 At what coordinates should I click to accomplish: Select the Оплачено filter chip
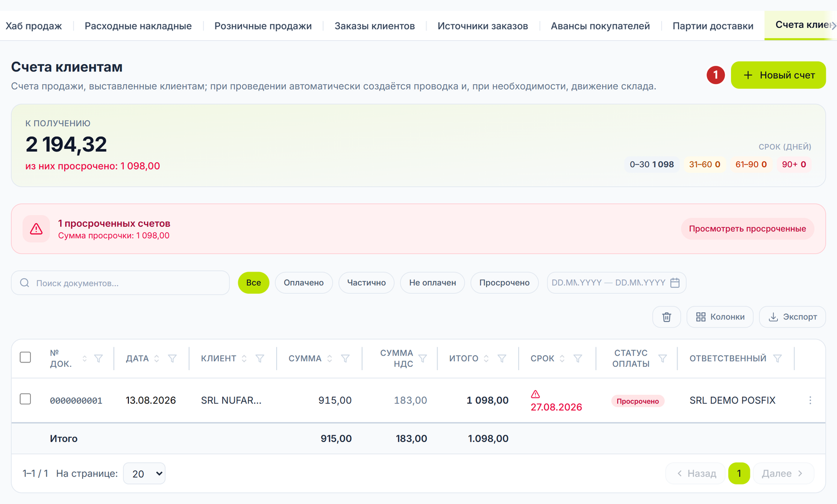click(x=304, y=283)
